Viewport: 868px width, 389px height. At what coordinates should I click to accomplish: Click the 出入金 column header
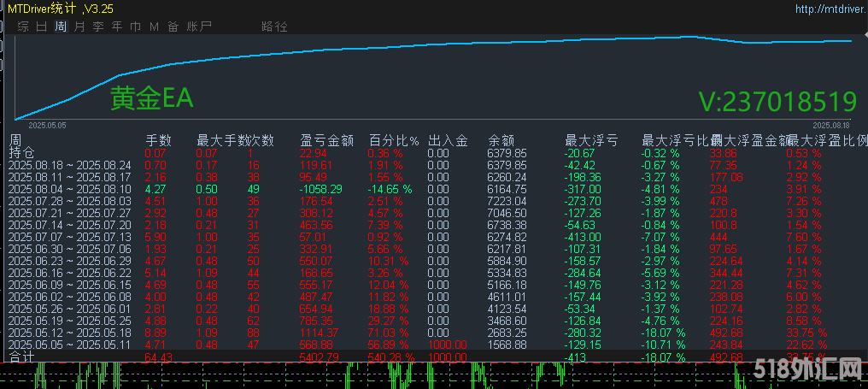[448, 141]
